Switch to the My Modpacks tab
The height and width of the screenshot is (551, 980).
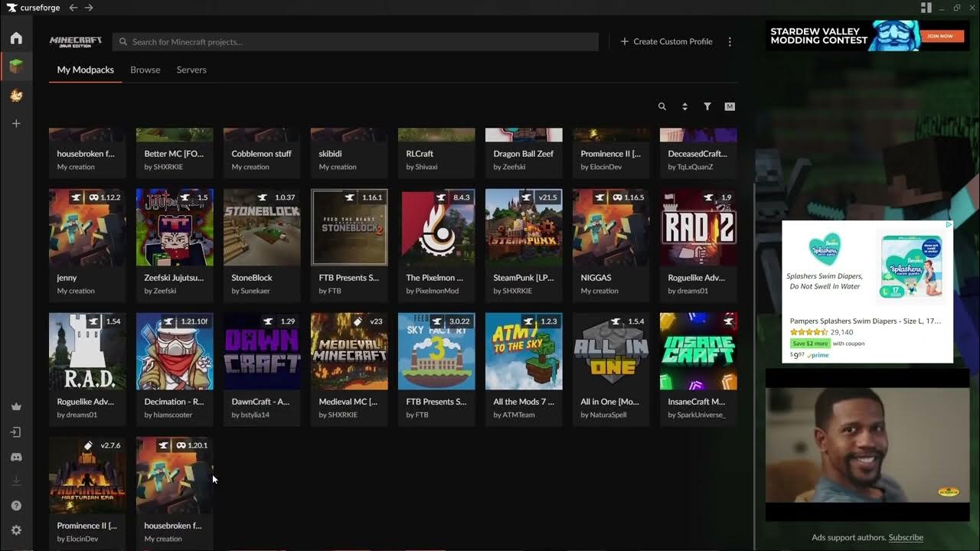86,70
